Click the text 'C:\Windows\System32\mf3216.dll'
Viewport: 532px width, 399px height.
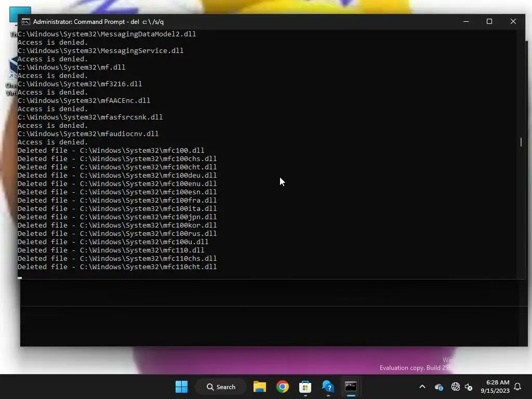click(x=79, y=84)
